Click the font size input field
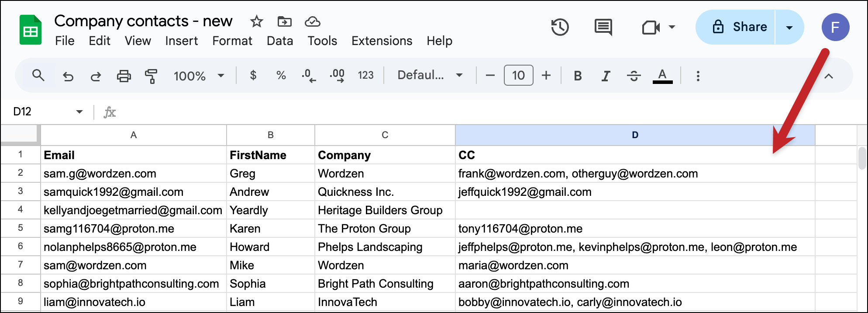The image size is (868, 313). [518, 76]
